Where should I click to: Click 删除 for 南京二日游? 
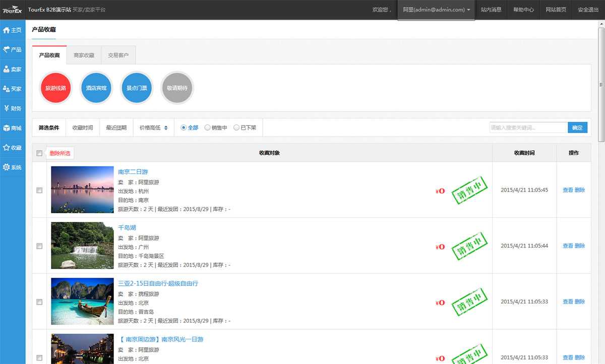(580, 190)
